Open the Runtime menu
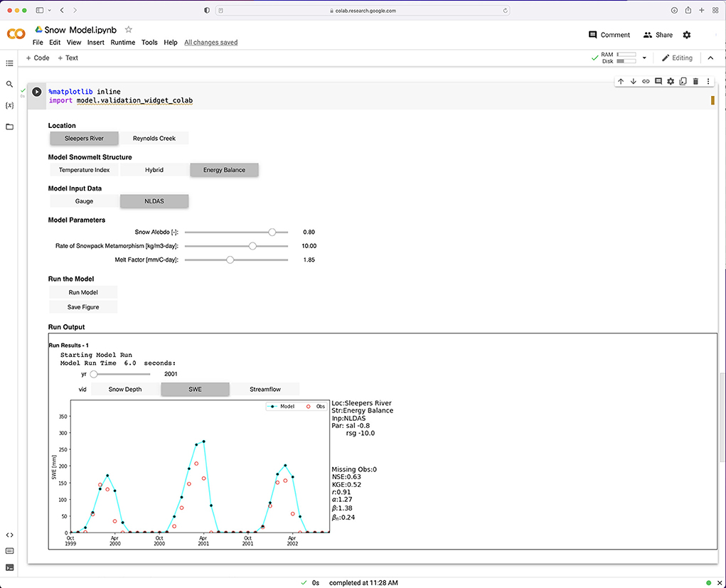 click(123, 42)
